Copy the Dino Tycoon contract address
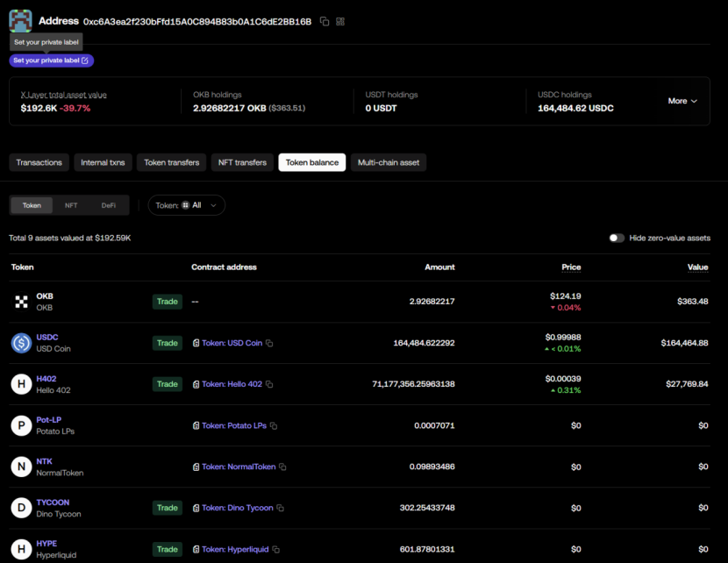This screenshot has width=728, height=563. point(281,509)
